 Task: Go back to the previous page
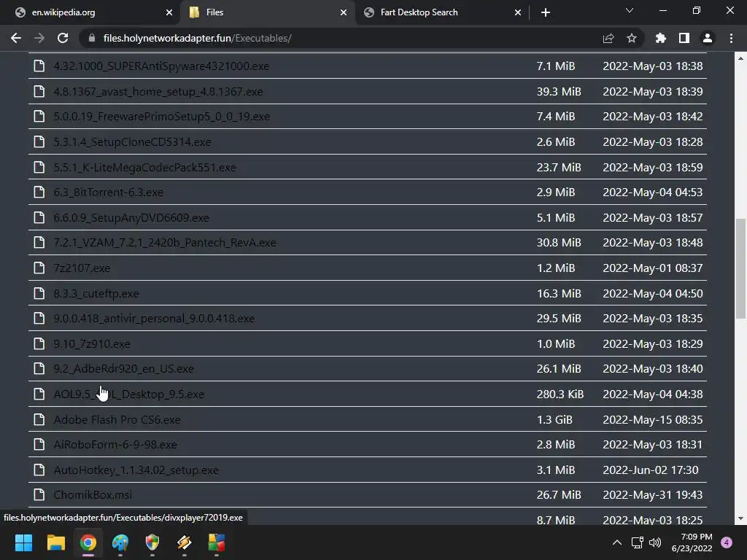pos(16,38)
